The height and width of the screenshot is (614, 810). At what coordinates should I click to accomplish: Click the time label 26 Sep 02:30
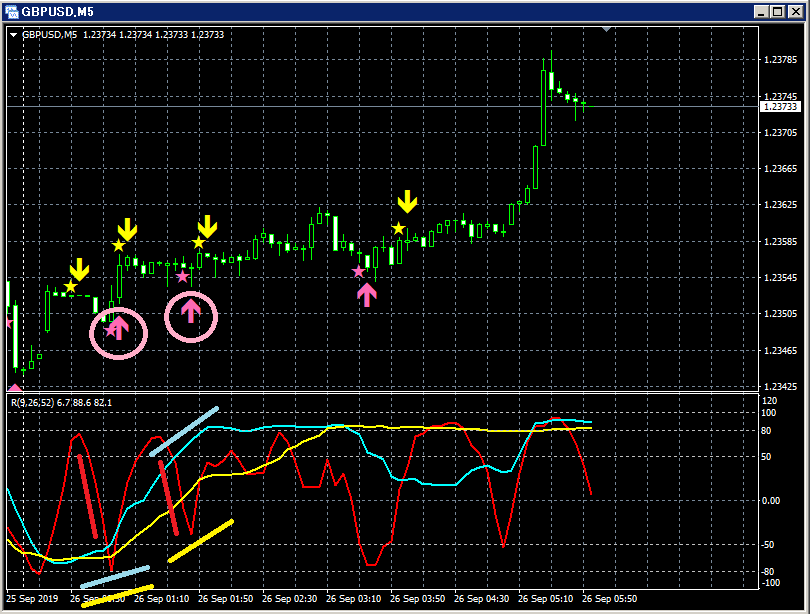(x=289, y=599)
